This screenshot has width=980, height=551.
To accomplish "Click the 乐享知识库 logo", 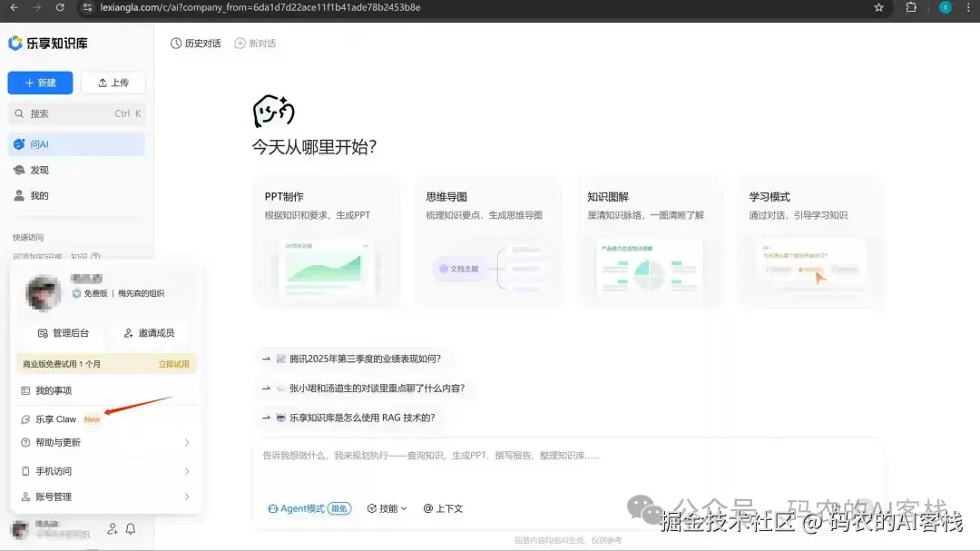I will (x=47, y=44).
